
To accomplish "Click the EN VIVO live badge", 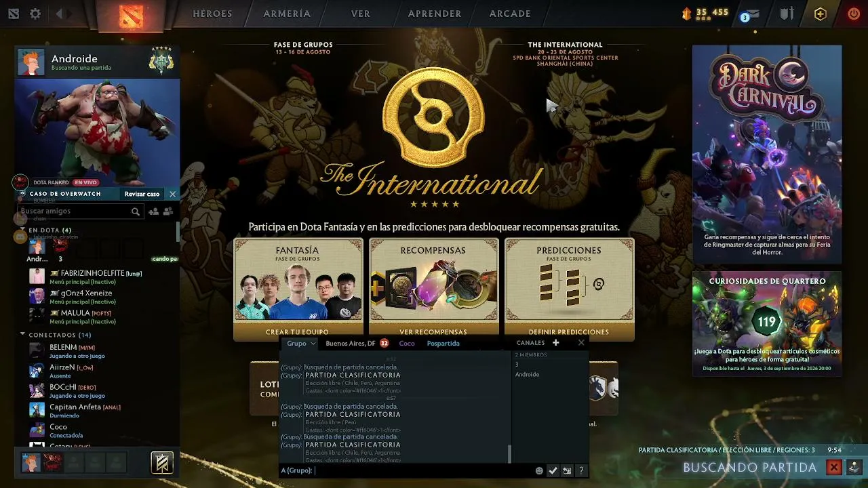I will [x=86, y=182].
